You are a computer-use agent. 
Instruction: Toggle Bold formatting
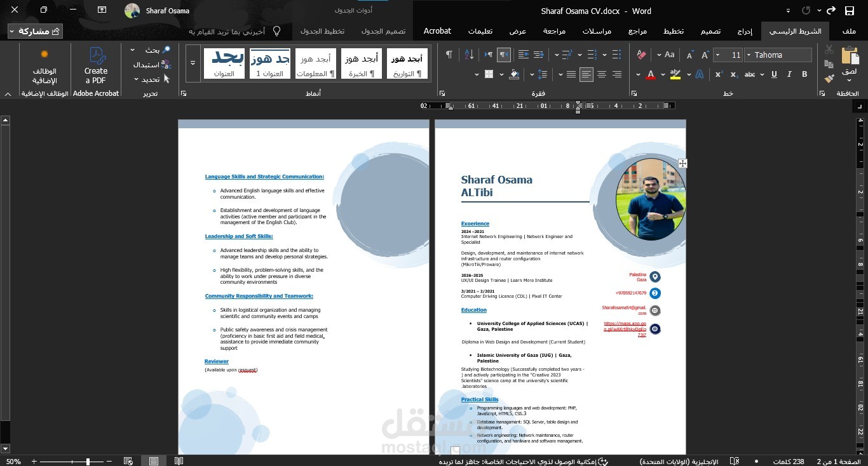point(804,74)
